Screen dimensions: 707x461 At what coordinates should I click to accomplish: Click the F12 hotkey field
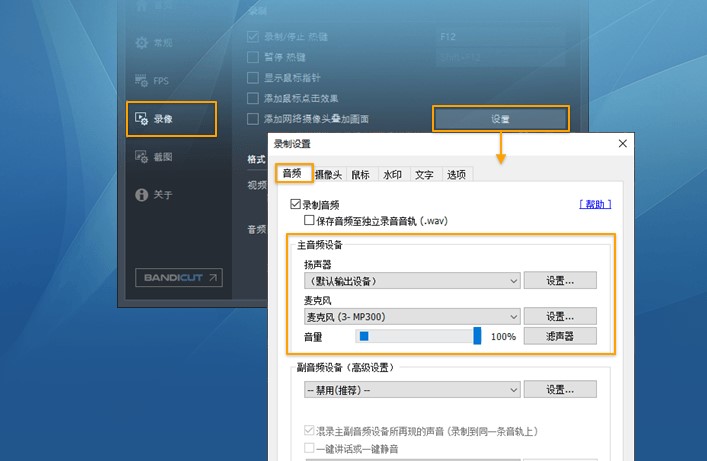pyautogui.click(x=500, y=37)
